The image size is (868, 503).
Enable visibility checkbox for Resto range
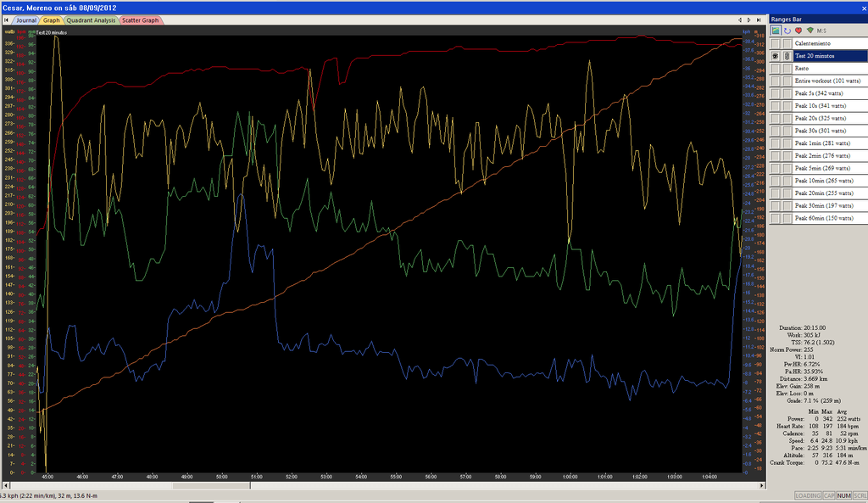point(776,68)
